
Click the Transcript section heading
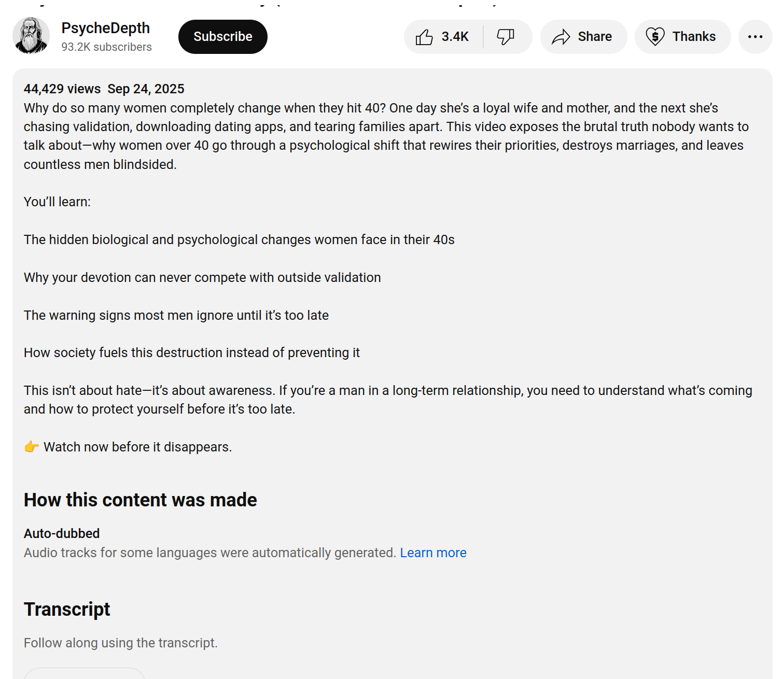coord(67,610)
